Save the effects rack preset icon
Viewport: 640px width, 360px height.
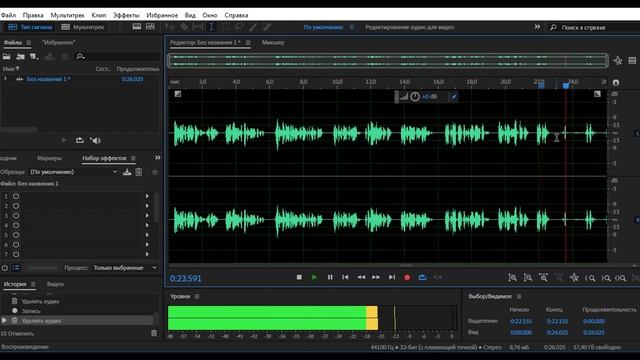tap(127, 172)
